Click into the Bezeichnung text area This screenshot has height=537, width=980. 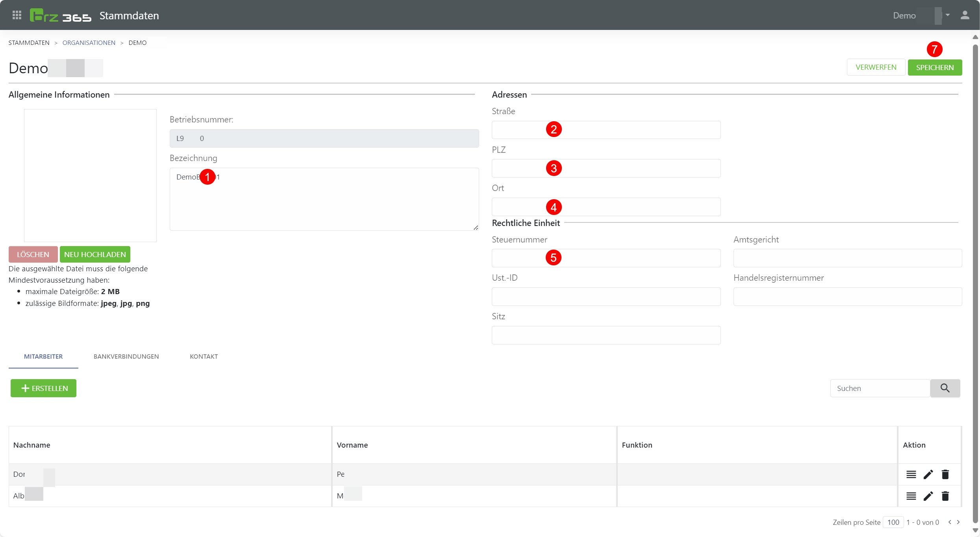coord(324,199)
